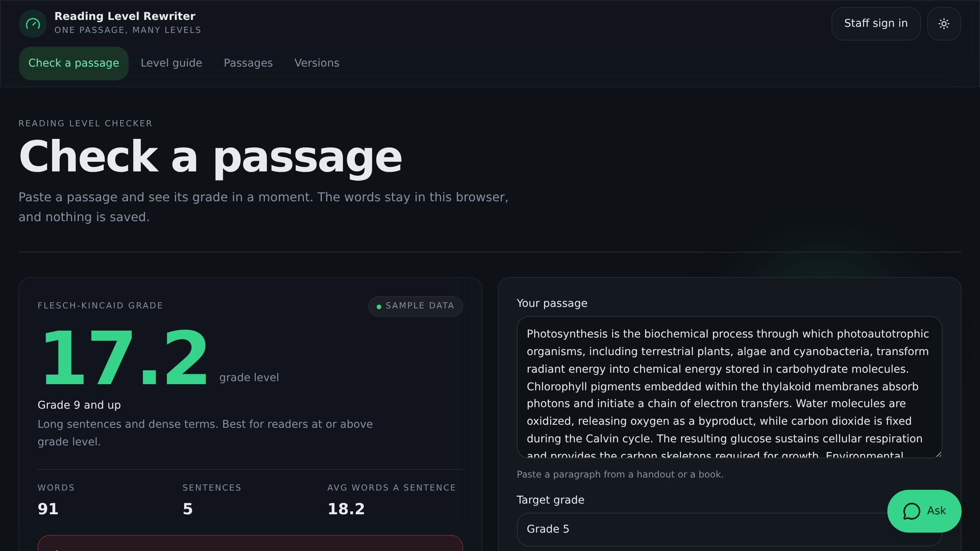
Task: Switch to the Level guide tab
Action: pos(171,63)
